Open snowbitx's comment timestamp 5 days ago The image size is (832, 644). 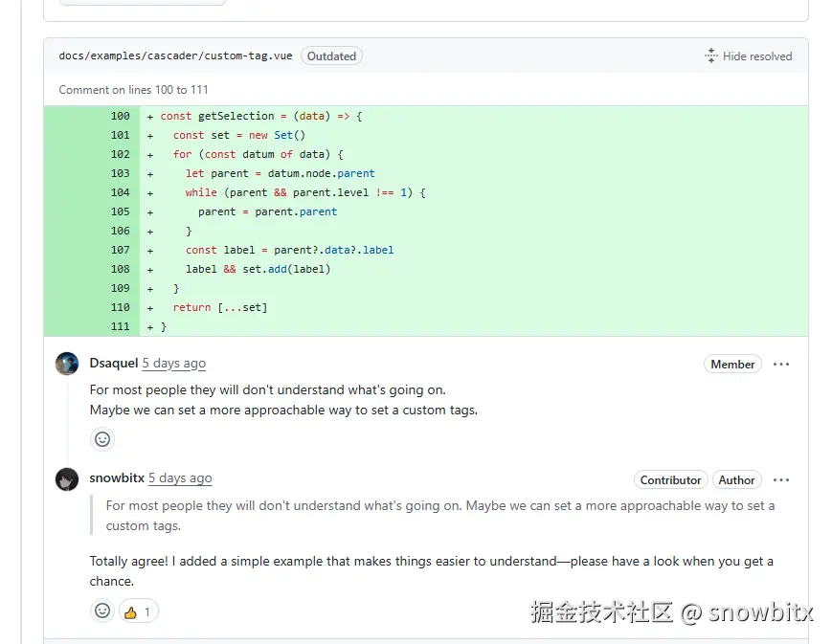tap(180, 478)
